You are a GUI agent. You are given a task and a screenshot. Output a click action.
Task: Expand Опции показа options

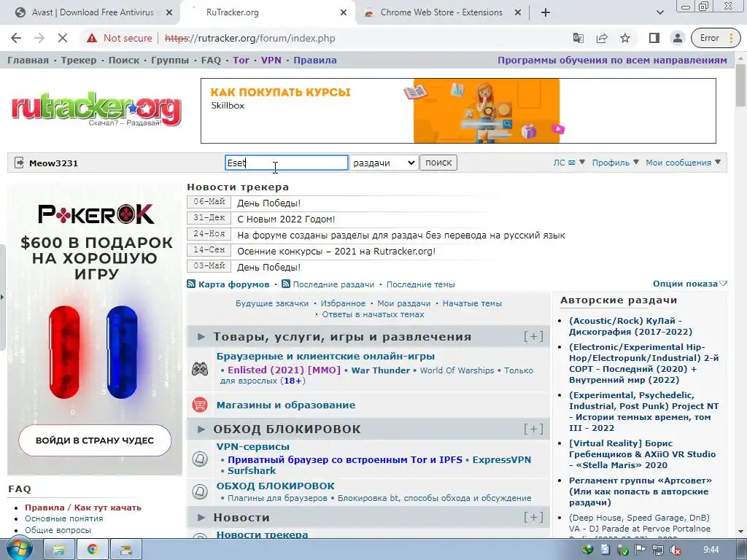click(689, 284)
